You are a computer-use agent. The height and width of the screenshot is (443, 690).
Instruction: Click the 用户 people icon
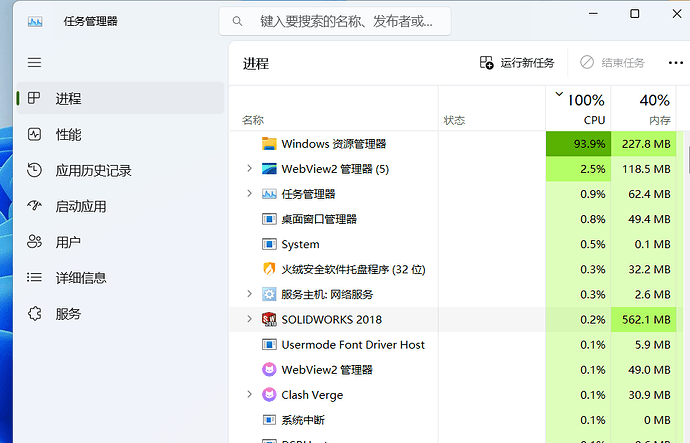(34, 242)
